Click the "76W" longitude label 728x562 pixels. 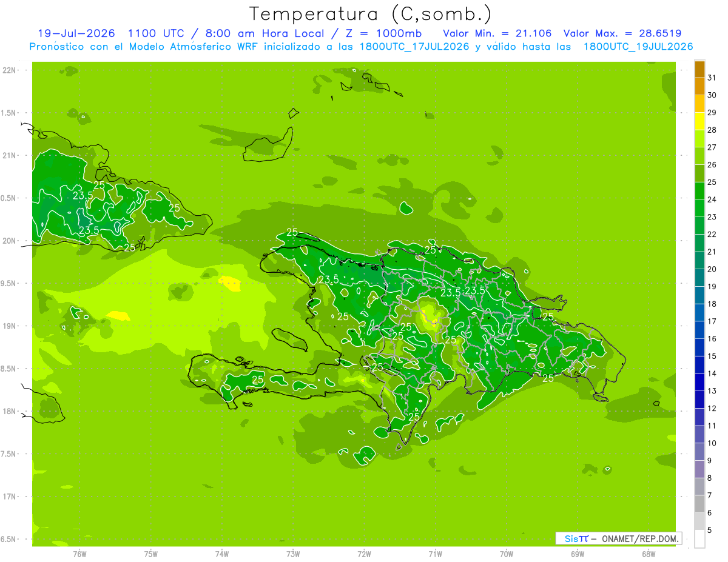tap(79, 554)
